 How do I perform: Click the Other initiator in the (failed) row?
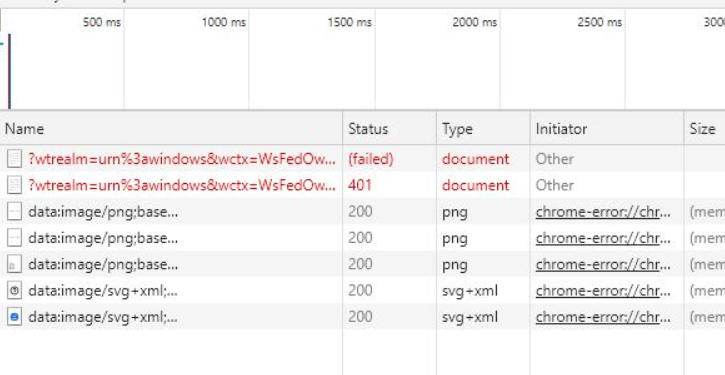(x=555, y=159)
